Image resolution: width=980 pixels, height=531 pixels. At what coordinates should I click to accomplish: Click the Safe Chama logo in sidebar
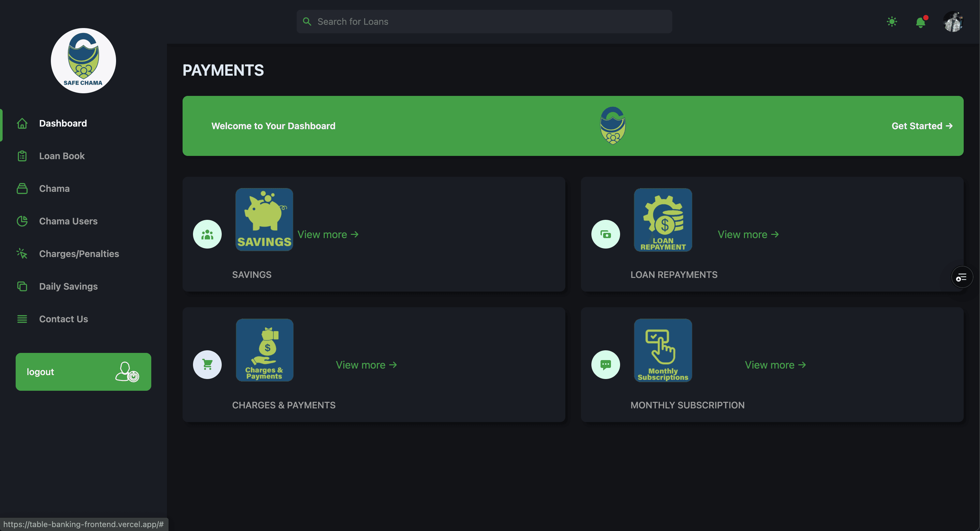83,61
